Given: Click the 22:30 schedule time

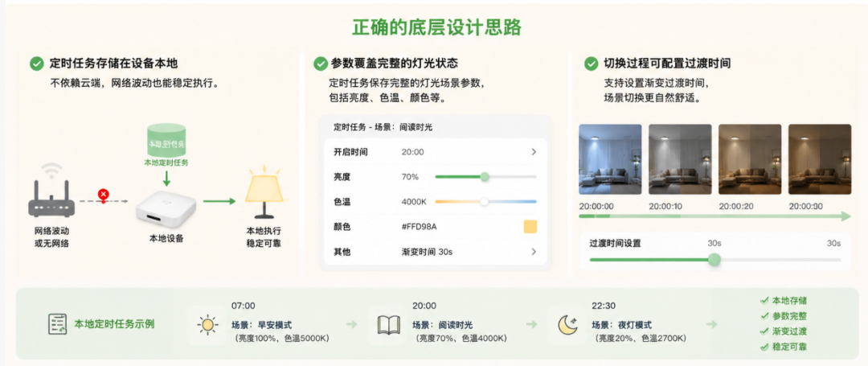Looking at the screenshot, I should pyautogui.click(x=604, y=306).
